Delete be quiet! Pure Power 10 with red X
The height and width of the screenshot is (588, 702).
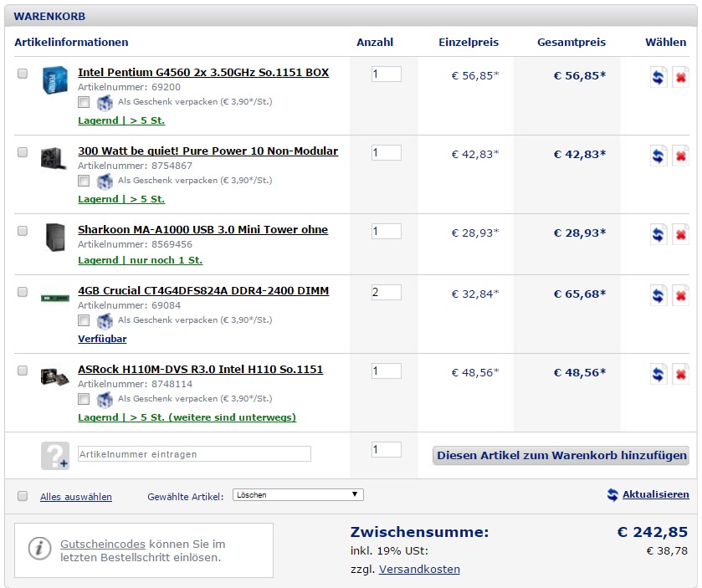tap(680, 156)
